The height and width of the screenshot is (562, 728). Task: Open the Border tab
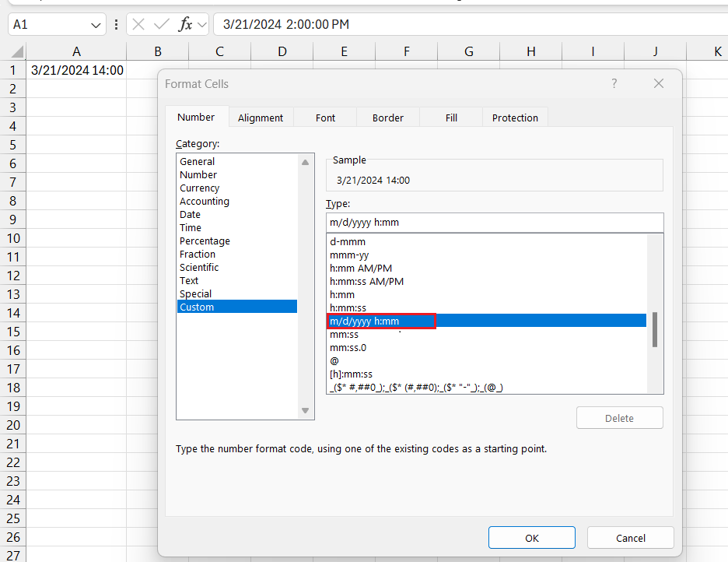[387, 118]
